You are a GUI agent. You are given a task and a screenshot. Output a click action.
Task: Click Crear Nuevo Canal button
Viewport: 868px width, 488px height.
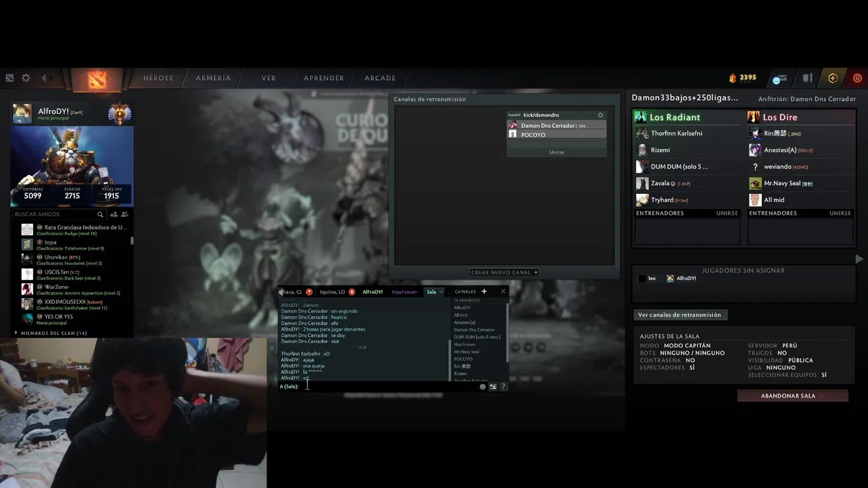(x=505, y=272)
